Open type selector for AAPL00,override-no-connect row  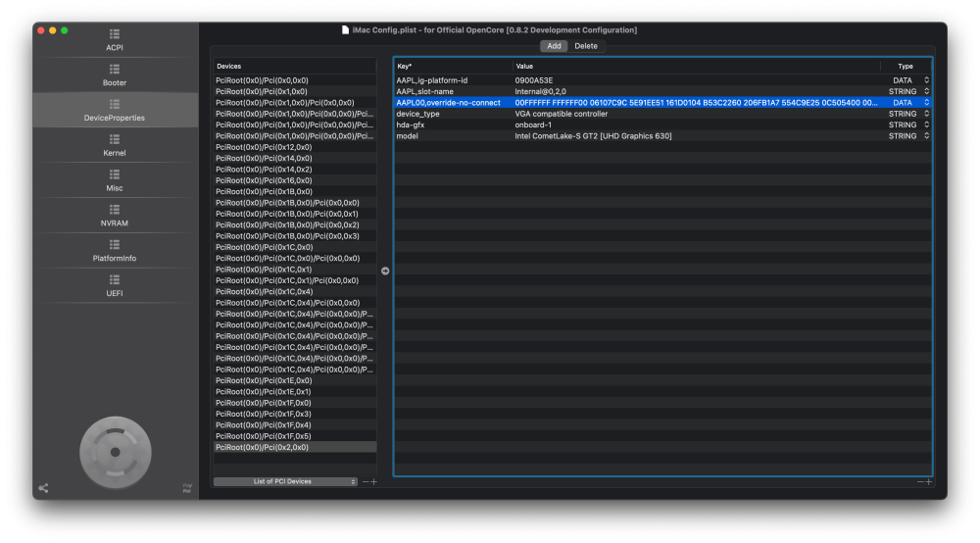point(910,103)
